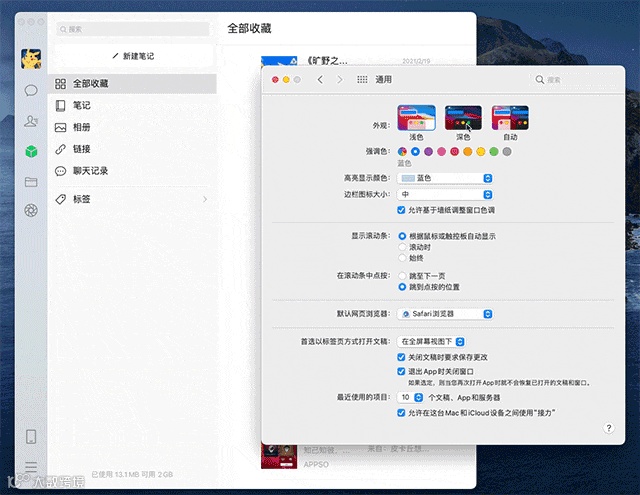640x495 pixels.
Task: Toggle 允许基于墙纸调整窗口色调 checkbox
Action: pos(401,210)
